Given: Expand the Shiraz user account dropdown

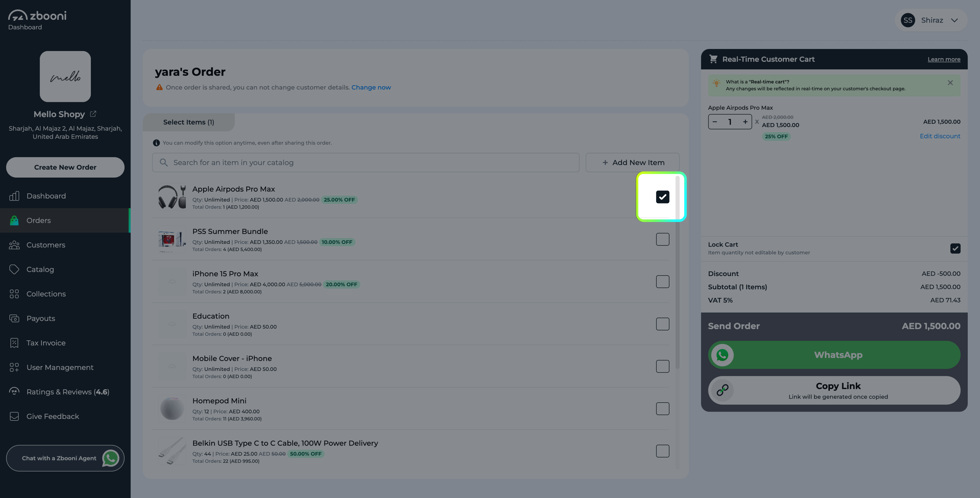Looking at the screenshot, I should pyautogui.click(x=954, y=20).
